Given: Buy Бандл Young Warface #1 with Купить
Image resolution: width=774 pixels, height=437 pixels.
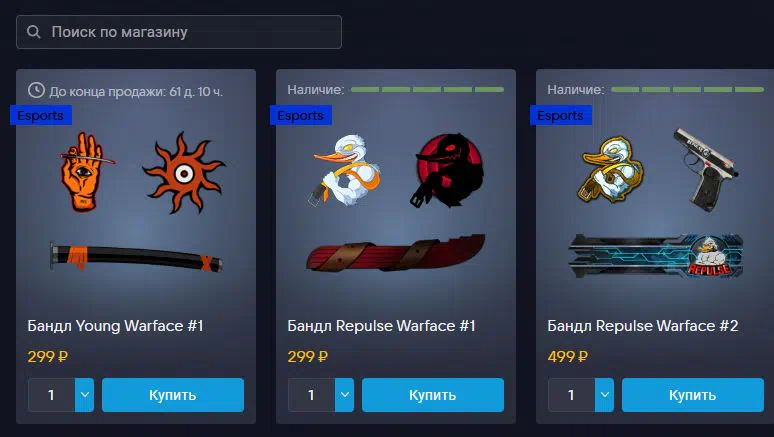Looking at the screenshot, I should tap(173, 395).
